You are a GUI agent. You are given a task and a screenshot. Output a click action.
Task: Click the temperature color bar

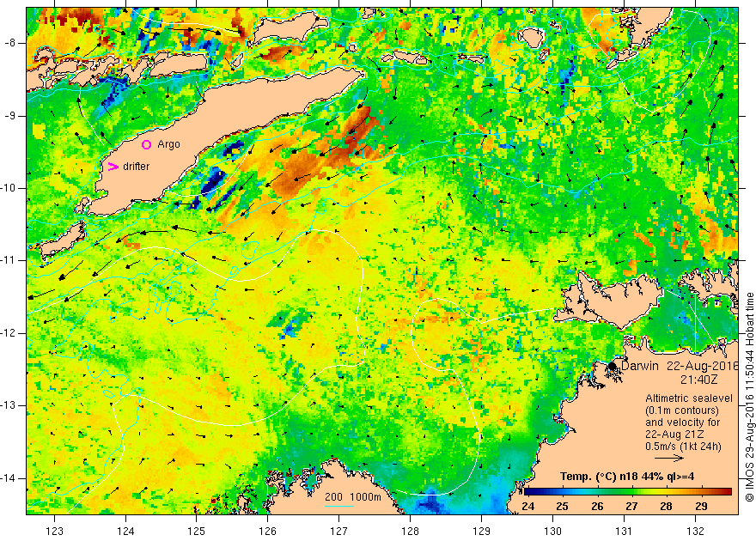pos(628,491)
